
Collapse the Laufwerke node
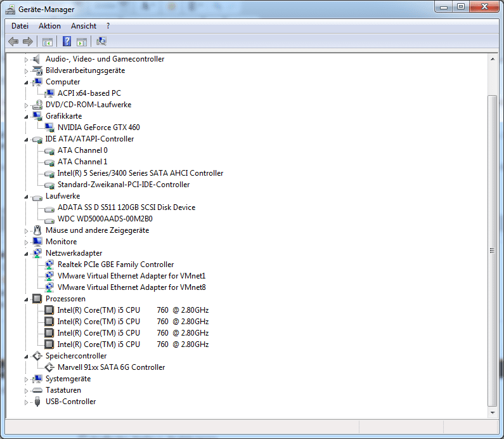(x=26, y=197)
